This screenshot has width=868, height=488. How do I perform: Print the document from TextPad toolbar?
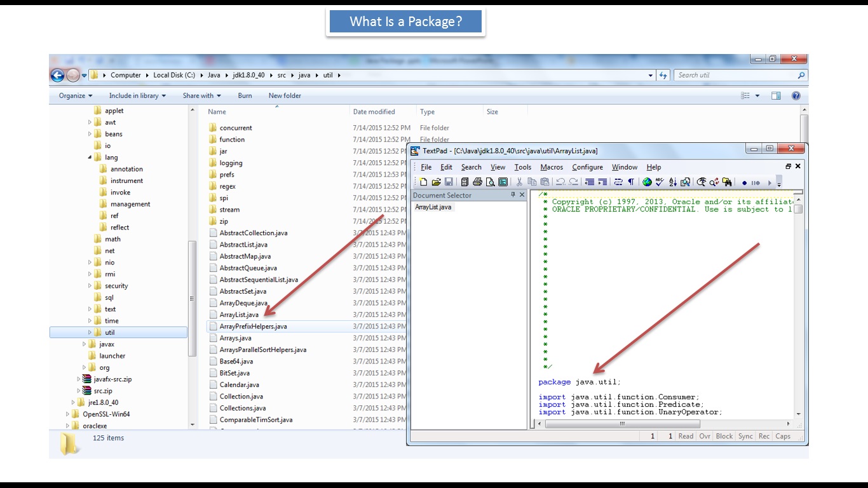pos(478,182)
